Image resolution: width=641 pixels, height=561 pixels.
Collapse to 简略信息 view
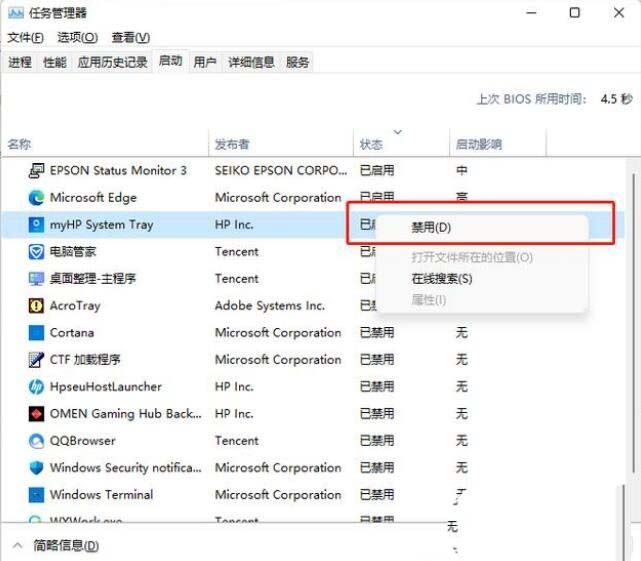click(x=56, y=546)
